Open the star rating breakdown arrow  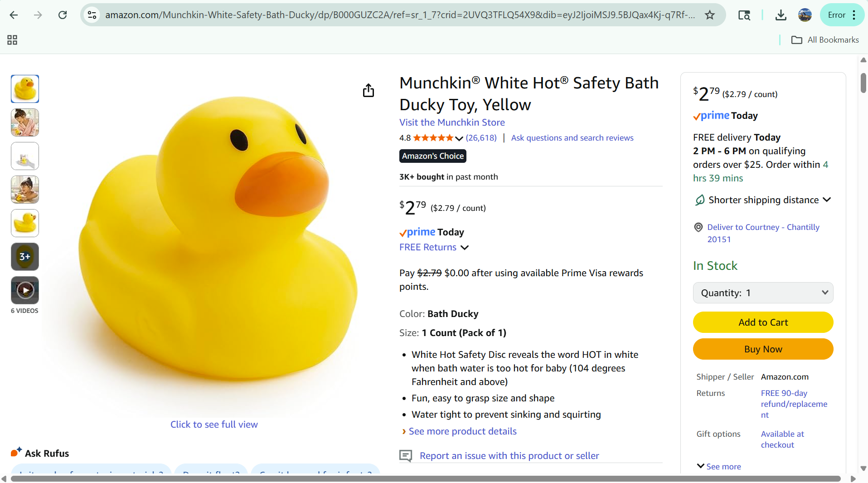click(x=459, y=138)
